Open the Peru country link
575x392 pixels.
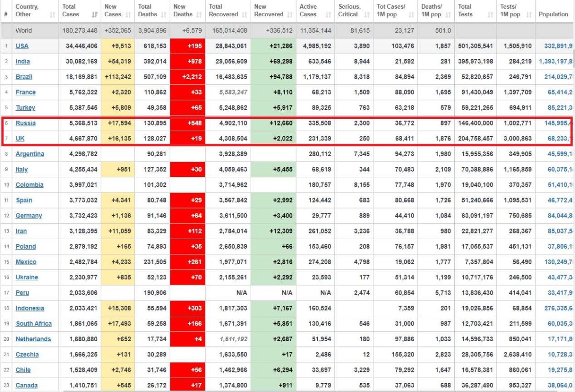pyautogui.click(x=22, y=293)
